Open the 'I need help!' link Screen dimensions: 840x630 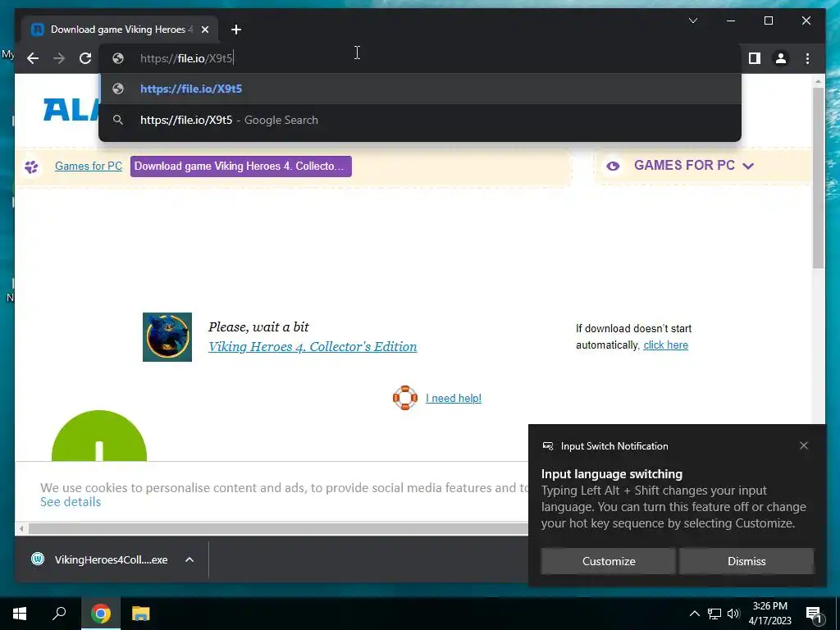[453, 398]
